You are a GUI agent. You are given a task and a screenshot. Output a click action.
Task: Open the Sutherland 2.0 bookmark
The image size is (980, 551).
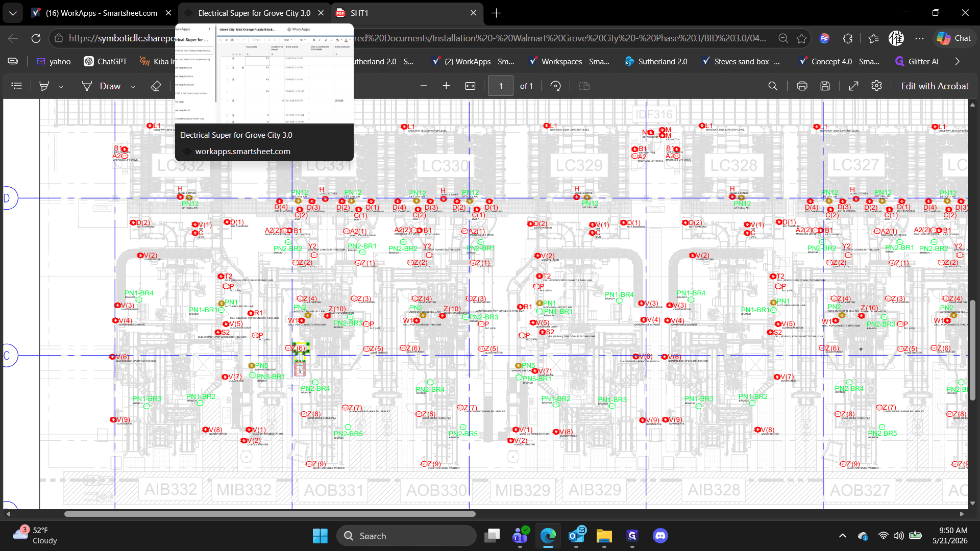(x=656, y=62)
